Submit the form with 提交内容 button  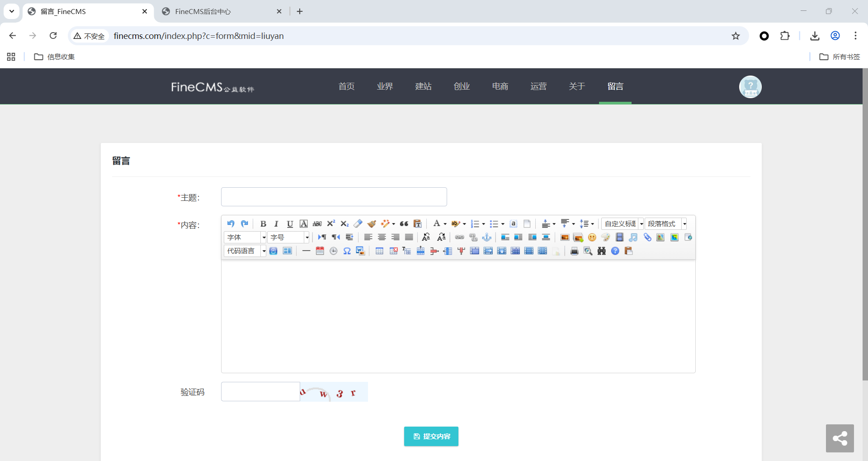[431, 436]
